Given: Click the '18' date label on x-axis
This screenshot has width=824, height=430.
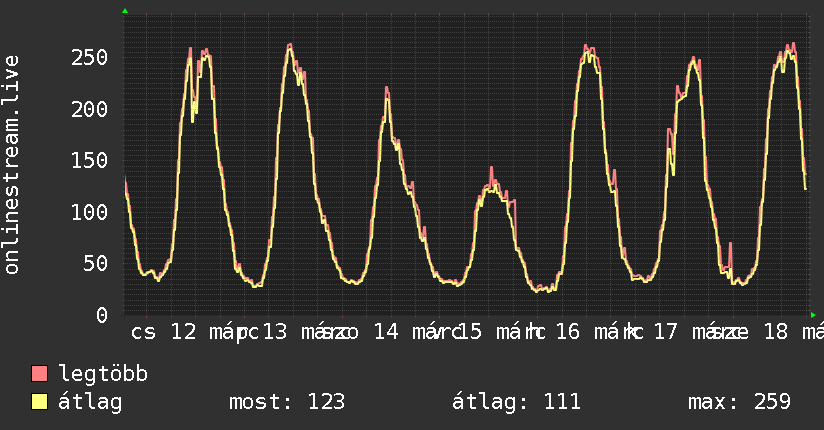Looking at the screenshot, I should click(776, 332).
